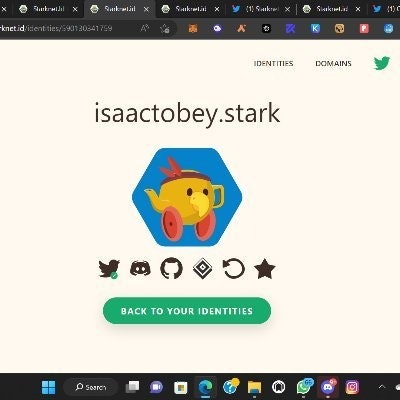
Task: Open the MetaMask fox extension
Action: [x=193, y=29]
